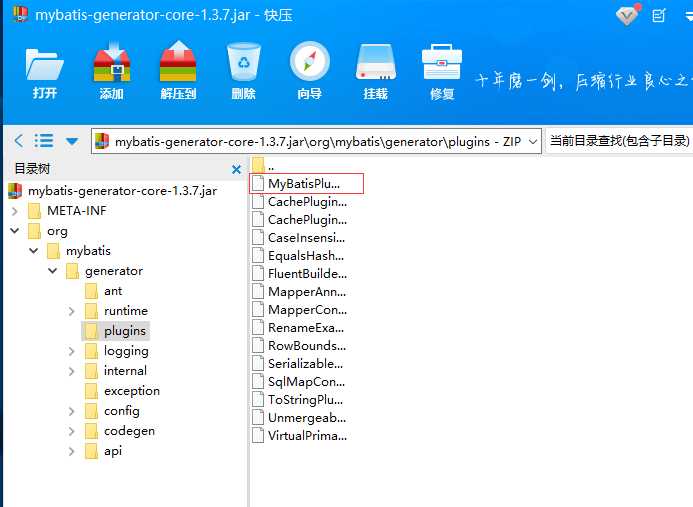Open the address path dropdown

pos(533,142)
